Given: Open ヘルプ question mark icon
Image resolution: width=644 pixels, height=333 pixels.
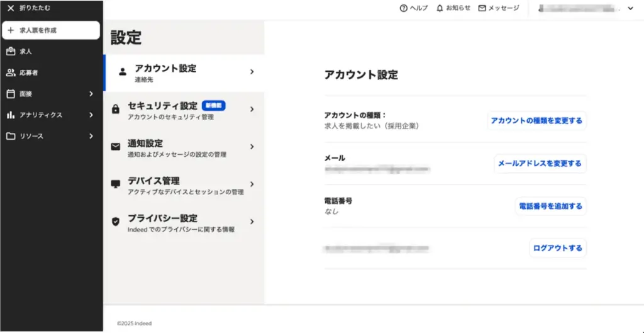Looking at the screenshot, I should click(404, 8).
